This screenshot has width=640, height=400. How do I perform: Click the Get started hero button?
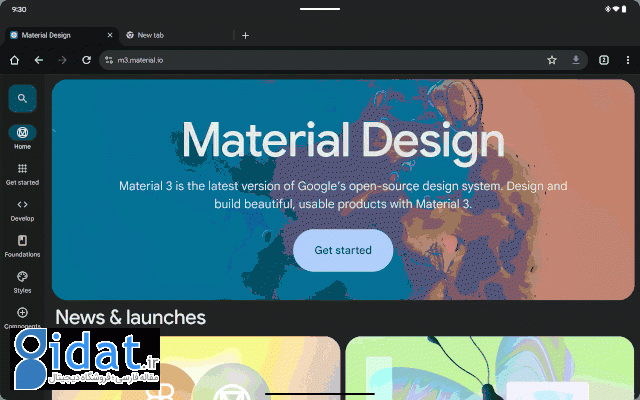[343, 250]
